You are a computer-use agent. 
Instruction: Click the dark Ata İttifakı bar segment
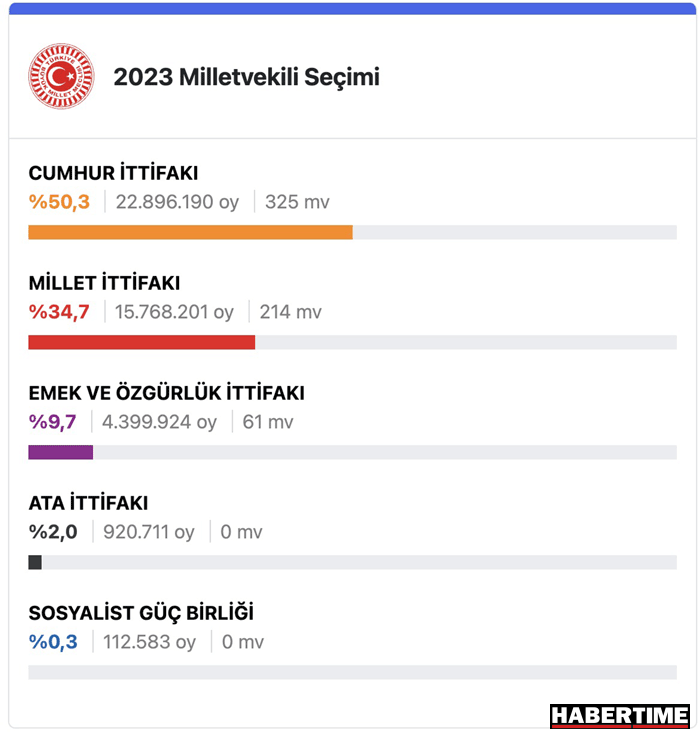coord(35,562)
